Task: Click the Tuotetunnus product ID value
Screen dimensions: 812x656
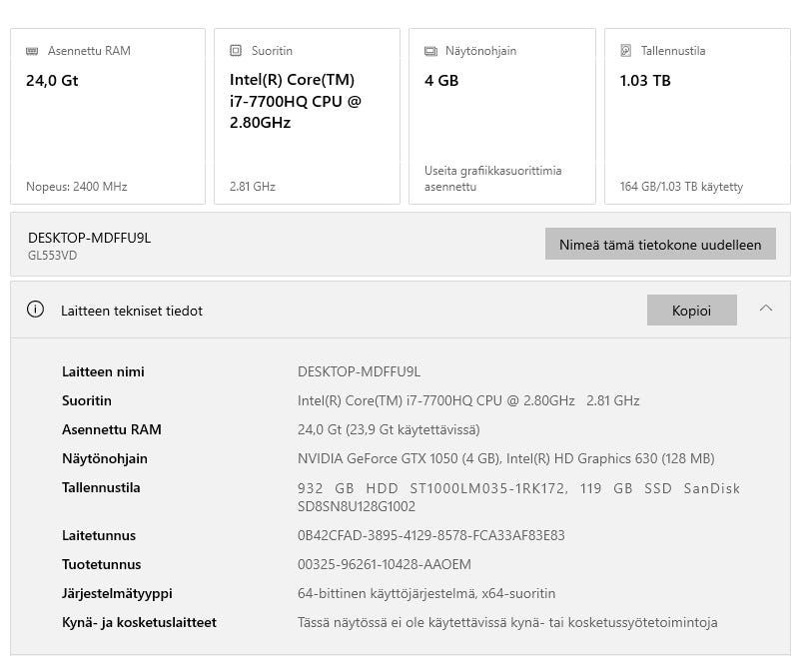Action: pyautogui.click(x=384, y=564)
